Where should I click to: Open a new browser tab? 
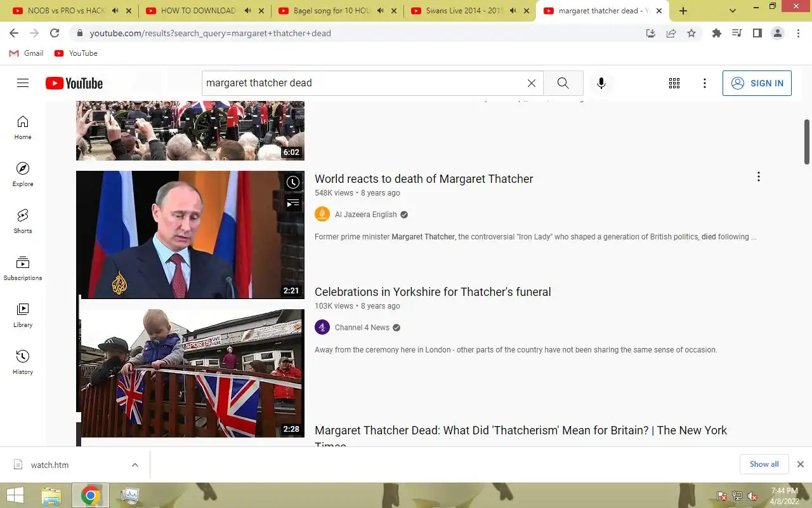click(x=683, y=11)
